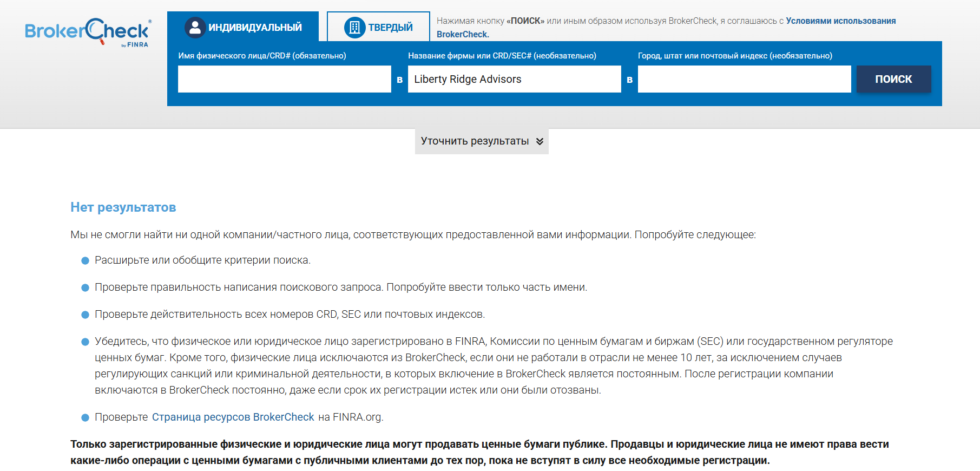
Task: Click the firm name field containing Liberty Ridge Advisors
Action: point(514,79)
